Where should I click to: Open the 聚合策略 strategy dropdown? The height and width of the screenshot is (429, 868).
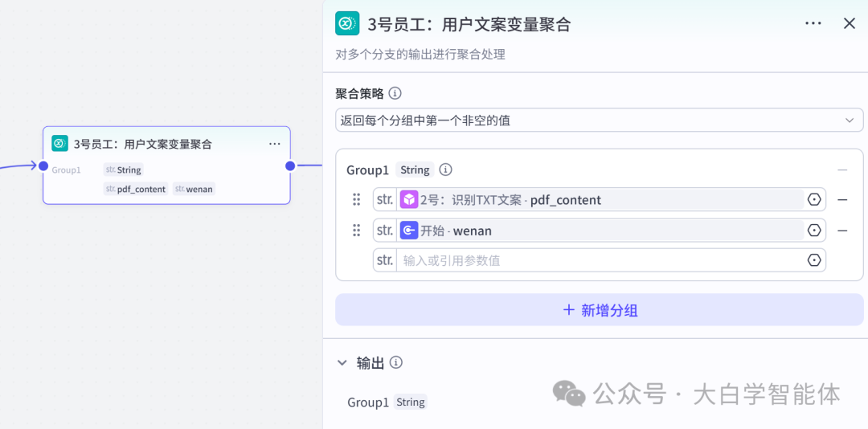(x=599, y=121)
